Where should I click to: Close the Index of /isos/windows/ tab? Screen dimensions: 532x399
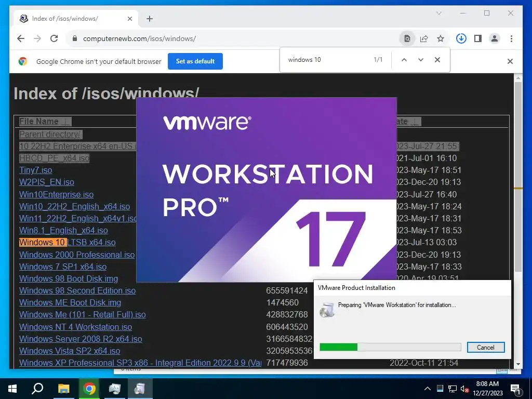(129, 19)
